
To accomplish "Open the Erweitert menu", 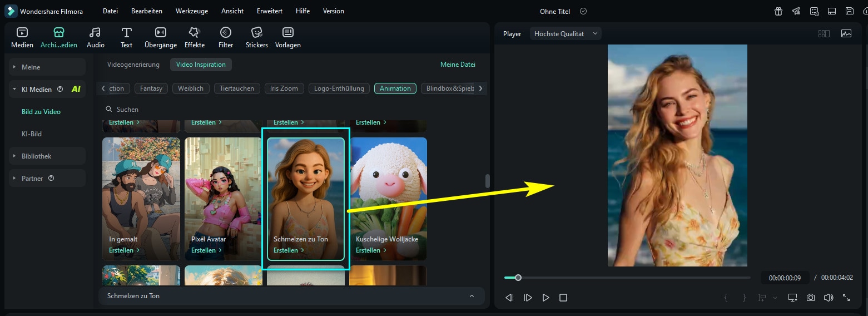I will click(269, 11).
